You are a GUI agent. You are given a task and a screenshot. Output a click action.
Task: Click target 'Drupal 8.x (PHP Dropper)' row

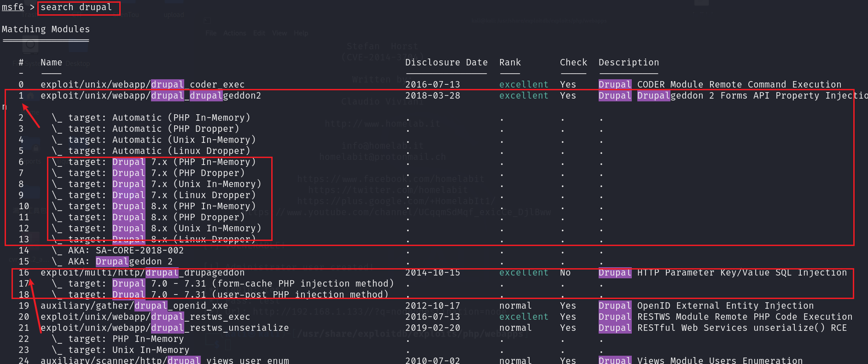click(148, 217)
